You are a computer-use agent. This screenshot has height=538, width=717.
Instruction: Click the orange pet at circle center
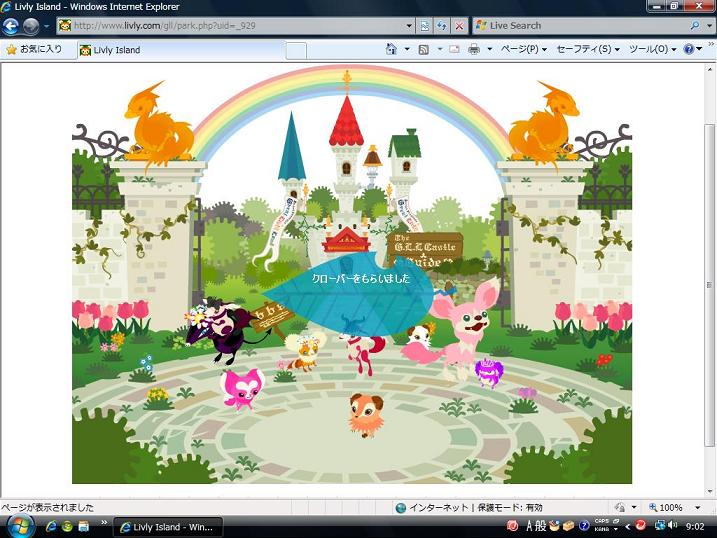pos(365,415)
